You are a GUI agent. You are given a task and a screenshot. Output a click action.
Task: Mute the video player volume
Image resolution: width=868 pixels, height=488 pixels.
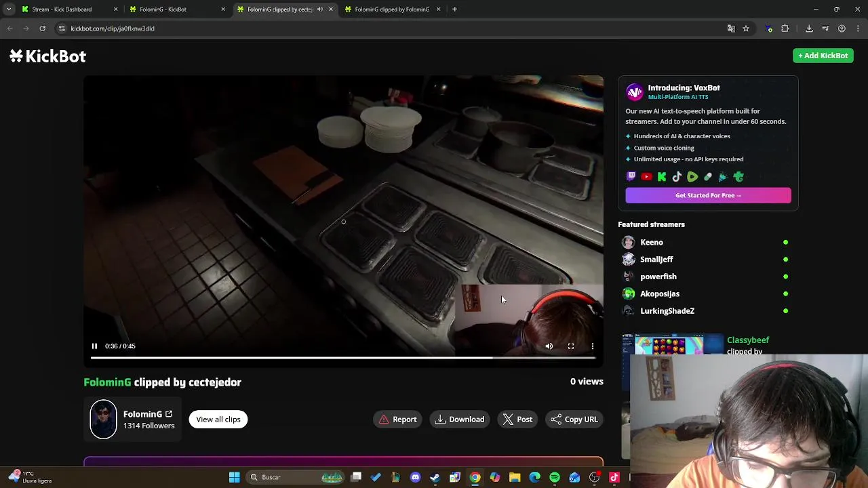[549, 346]
